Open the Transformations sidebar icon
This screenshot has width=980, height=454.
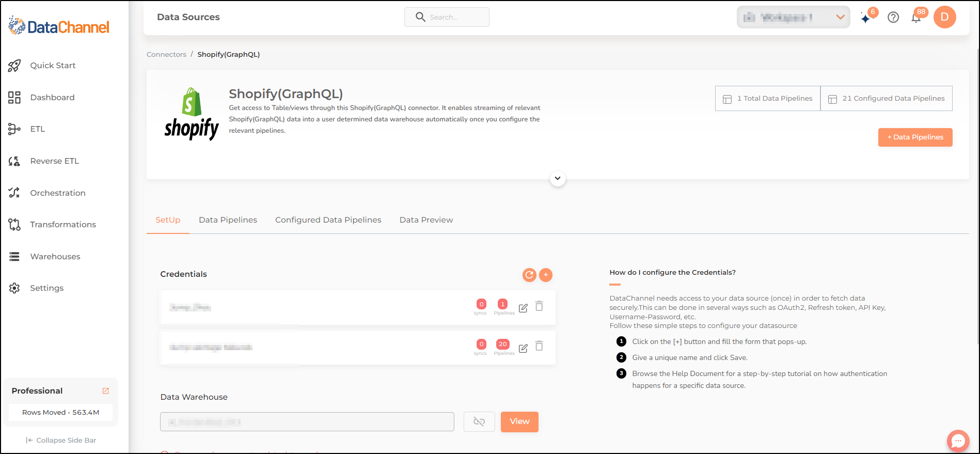[14, 225]
